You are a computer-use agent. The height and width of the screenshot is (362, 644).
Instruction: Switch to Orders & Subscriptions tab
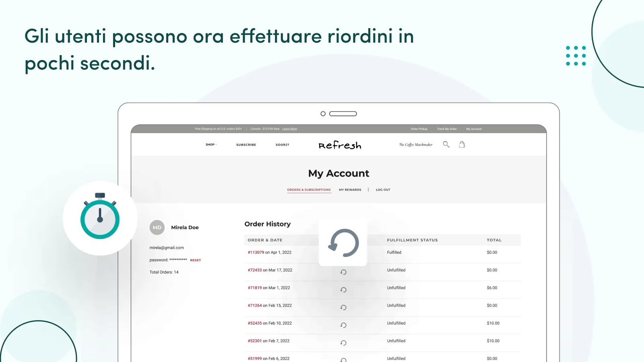(309, 190)
